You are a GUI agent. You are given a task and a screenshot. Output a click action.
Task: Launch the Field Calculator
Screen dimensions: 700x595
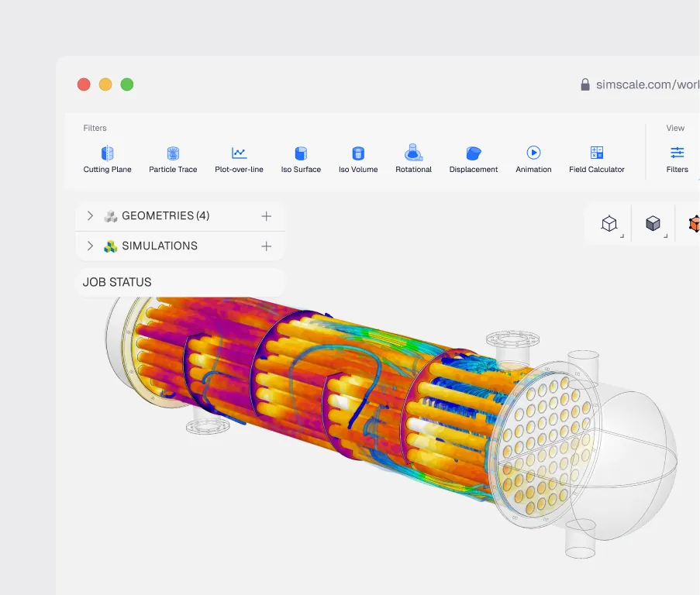coord(596,160)
